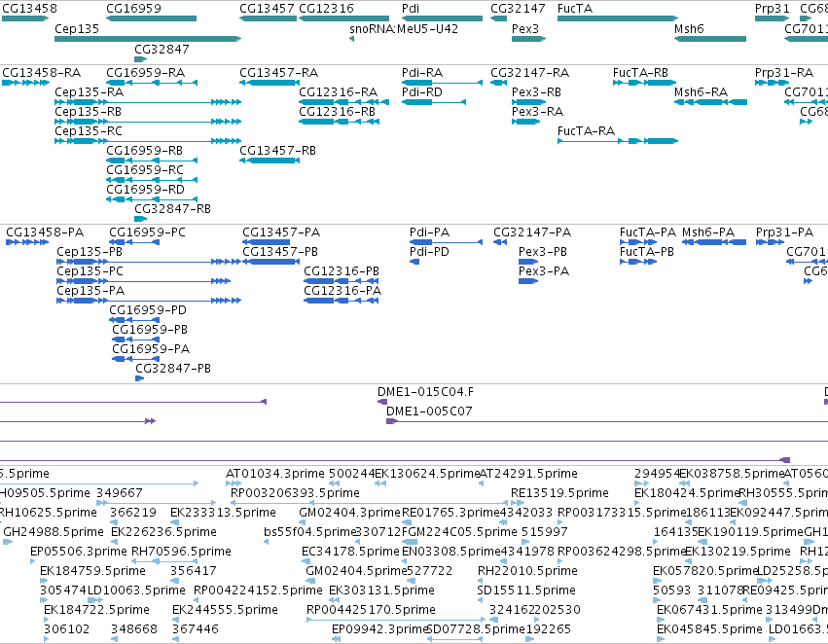The width and height of the screenshot is (828, 644).
Task: Open the RP003206393.5prime EST label
Action: (295, 493)
